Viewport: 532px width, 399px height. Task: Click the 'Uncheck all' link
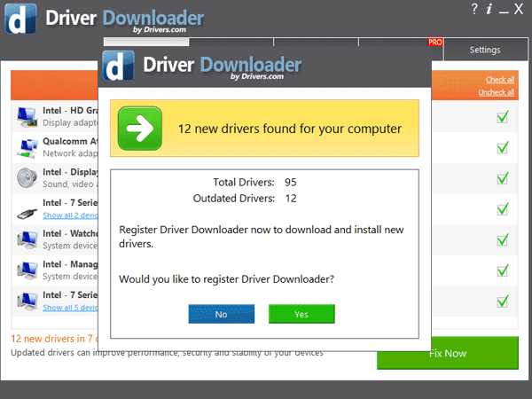497,92
